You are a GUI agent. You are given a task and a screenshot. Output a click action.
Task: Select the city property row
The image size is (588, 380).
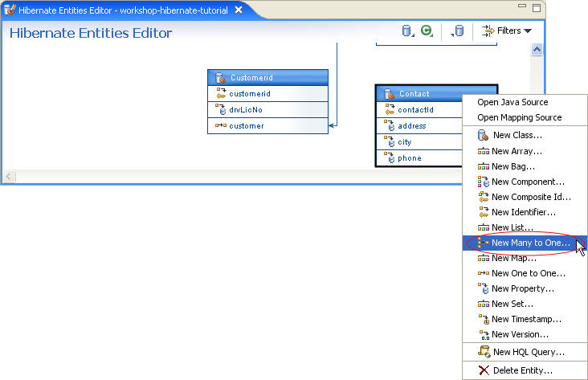point(419,142)
